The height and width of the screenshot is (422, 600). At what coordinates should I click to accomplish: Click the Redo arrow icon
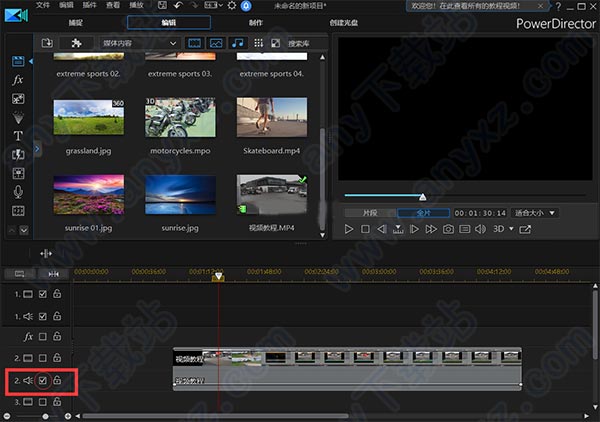(194, 5)
